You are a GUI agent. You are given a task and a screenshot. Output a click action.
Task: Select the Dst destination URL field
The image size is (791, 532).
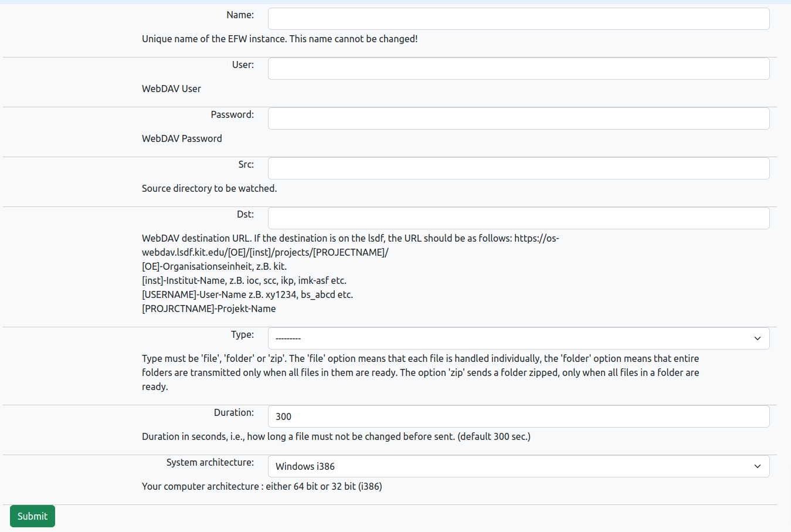click(518, 218)
